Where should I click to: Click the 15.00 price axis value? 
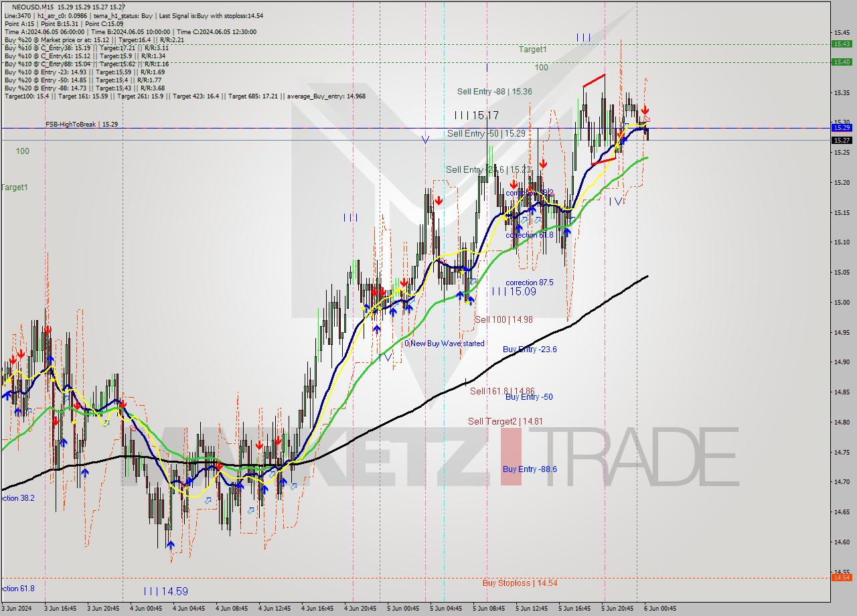842,302
